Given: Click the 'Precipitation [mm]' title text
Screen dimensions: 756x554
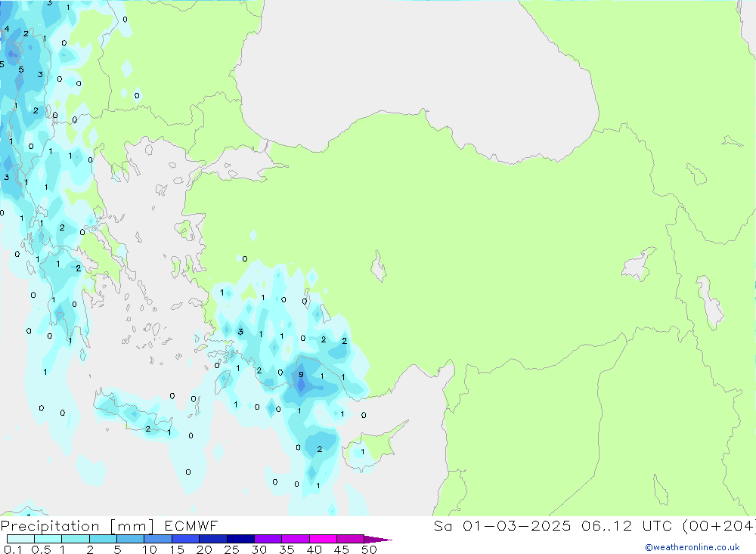Looking at the screenshot, I should click(77, 526).
